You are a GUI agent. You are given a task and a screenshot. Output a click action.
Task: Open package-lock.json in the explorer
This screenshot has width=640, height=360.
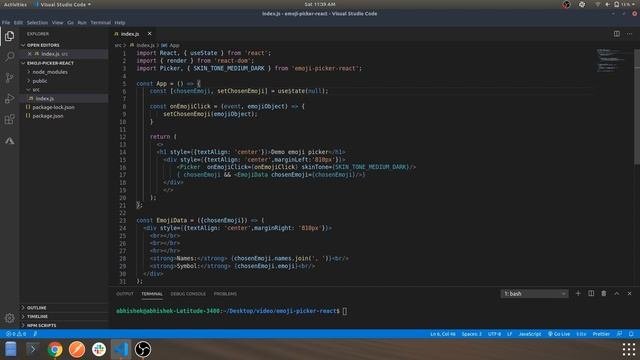53,107
